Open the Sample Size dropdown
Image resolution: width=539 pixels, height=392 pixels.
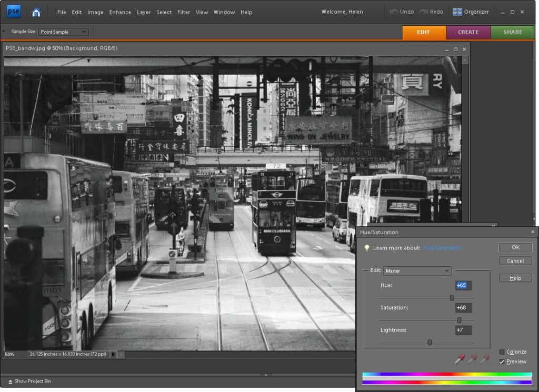(63, 32)
